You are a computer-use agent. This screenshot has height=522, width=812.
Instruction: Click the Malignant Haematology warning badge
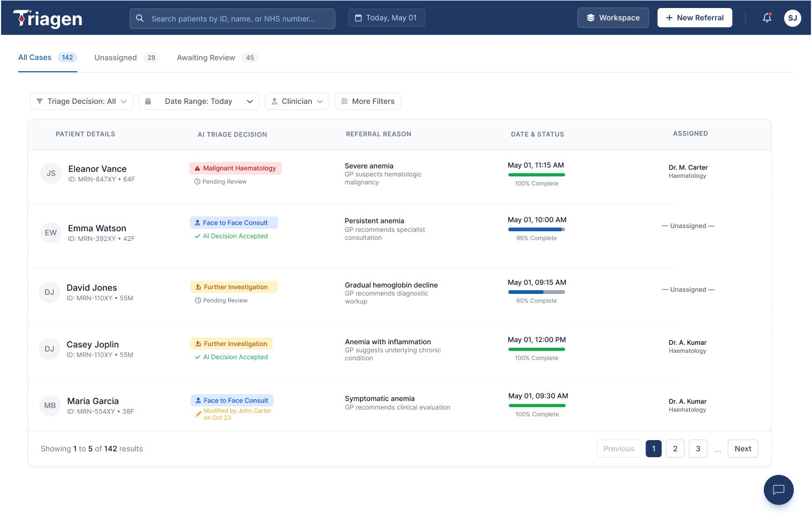236,168
